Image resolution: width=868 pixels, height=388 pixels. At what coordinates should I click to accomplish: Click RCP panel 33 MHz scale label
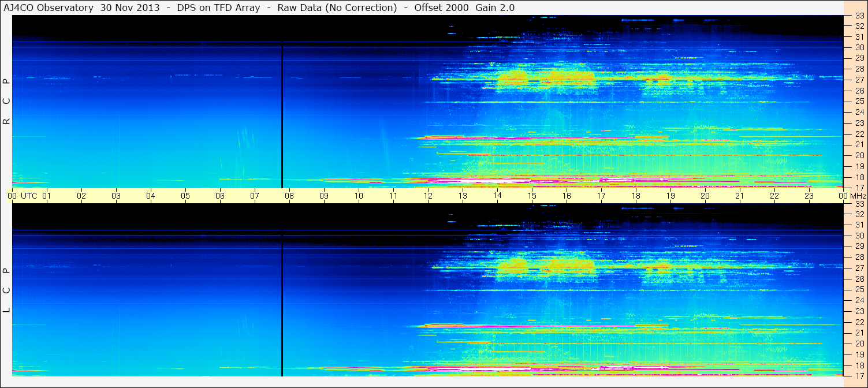(859, 16)
